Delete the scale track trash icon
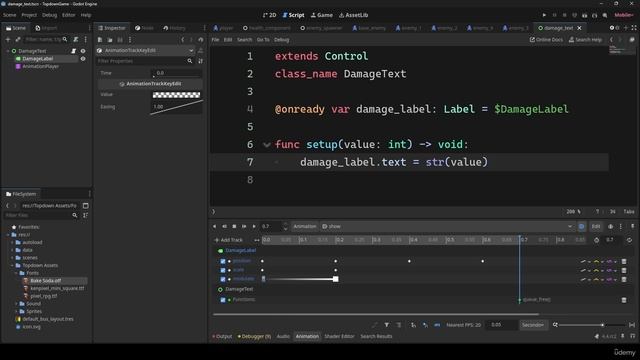 (x=624, y=270)
